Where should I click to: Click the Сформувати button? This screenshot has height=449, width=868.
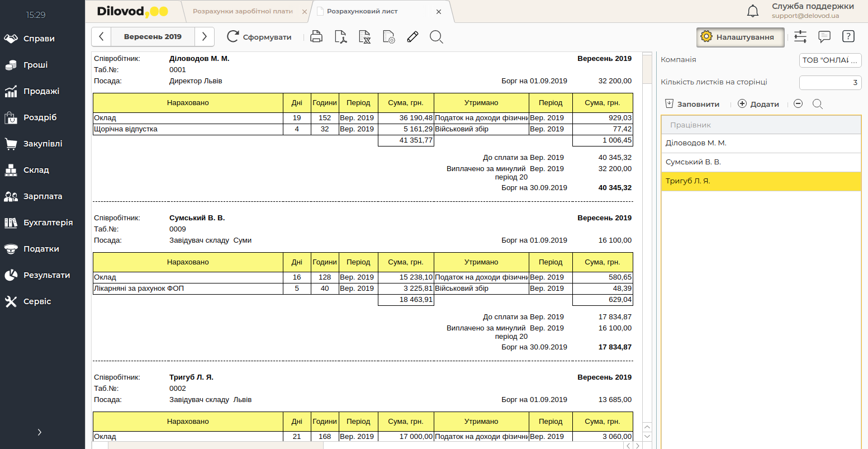coord(259,37)
